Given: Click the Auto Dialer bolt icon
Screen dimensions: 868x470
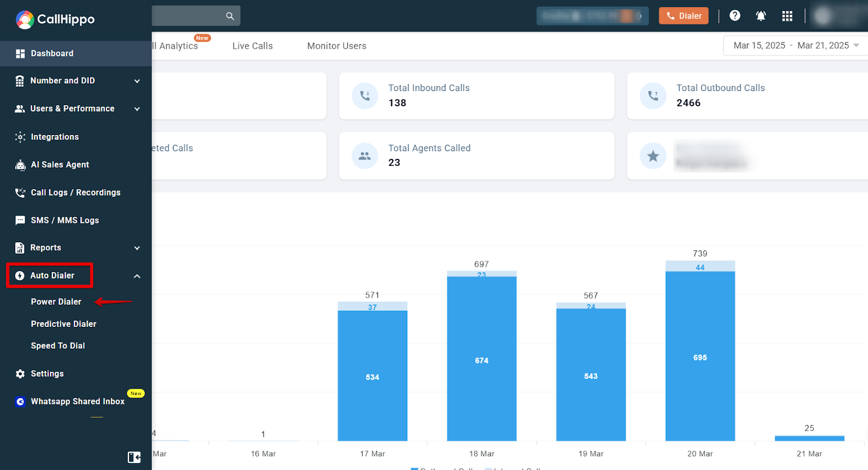Looking at the screenshot, I should [x=20, y=276].
